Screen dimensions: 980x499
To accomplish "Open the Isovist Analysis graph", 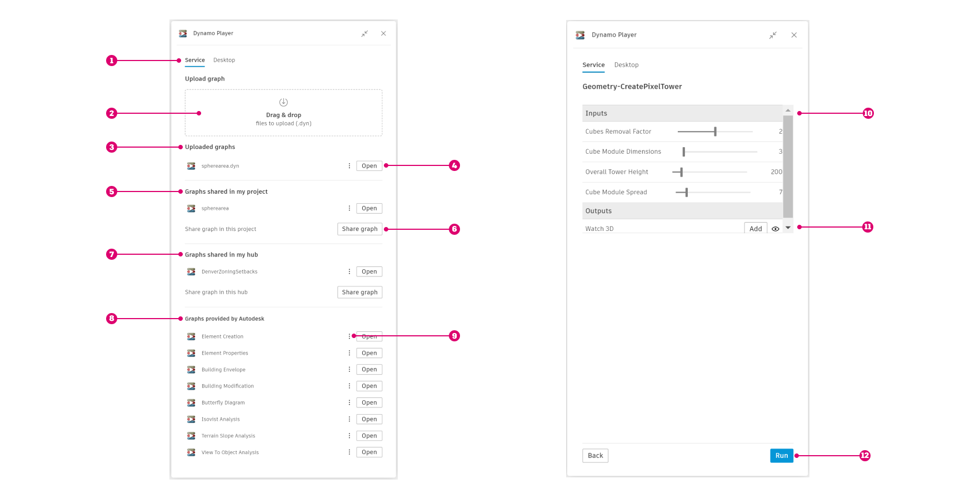I will click(x=369, y=420).
